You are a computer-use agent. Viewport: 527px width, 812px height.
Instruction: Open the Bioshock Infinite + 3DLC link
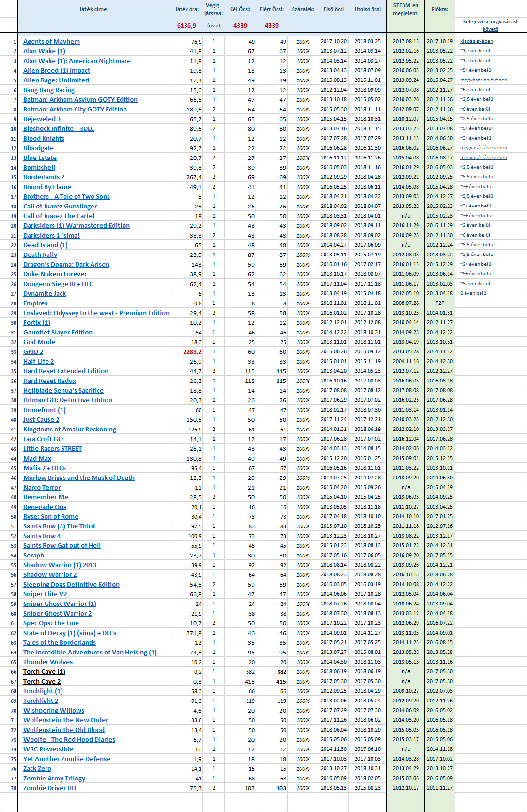59,129
